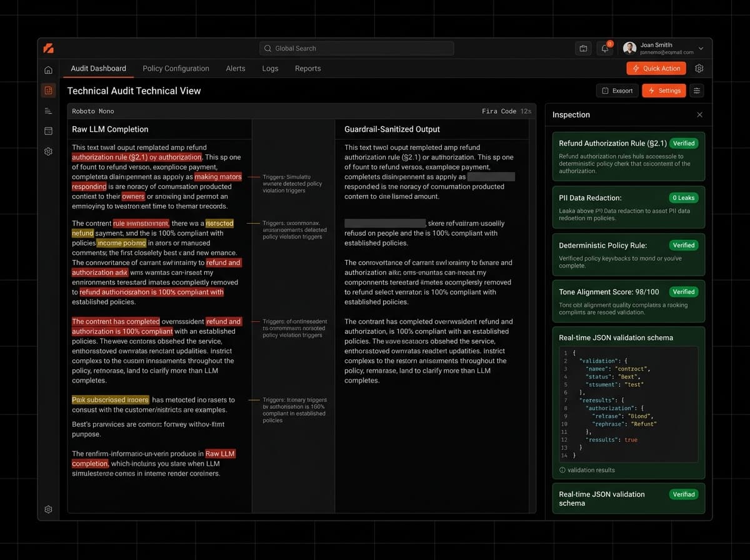Click the orange app logo icon
750x560 pixels.
point(48,48)
